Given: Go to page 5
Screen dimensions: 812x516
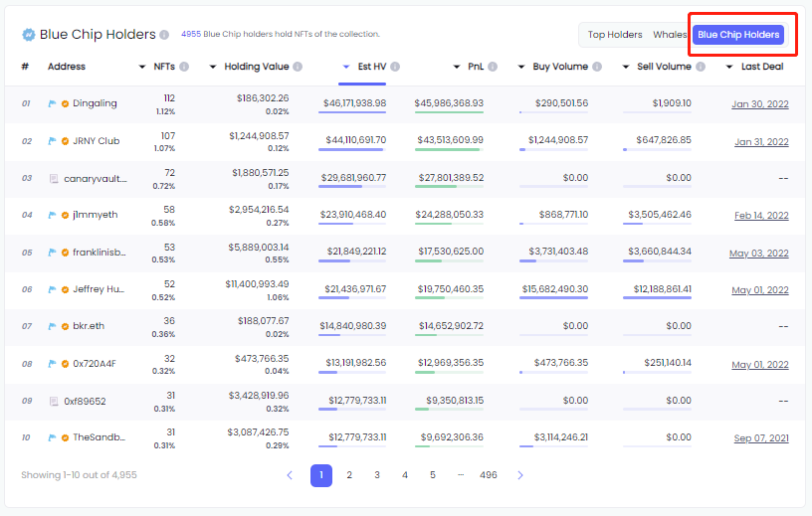Looking at the screenshot, I should pyautogui.click(x=433, y=475).
